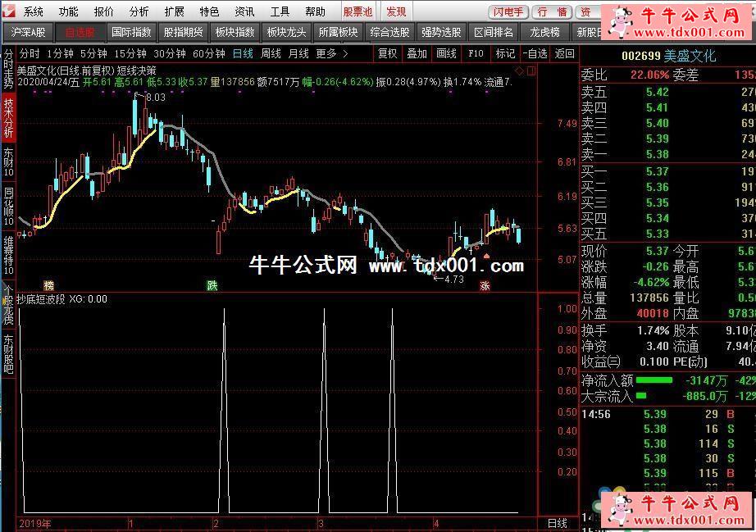
Task: Click the square icon at chart's top-right corner
Action: [533, 71]
